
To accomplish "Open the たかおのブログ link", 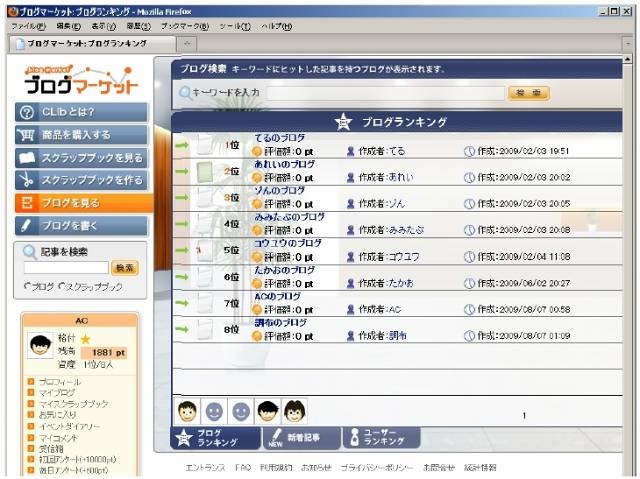I will pyautogui.click(x=284, y=270).
